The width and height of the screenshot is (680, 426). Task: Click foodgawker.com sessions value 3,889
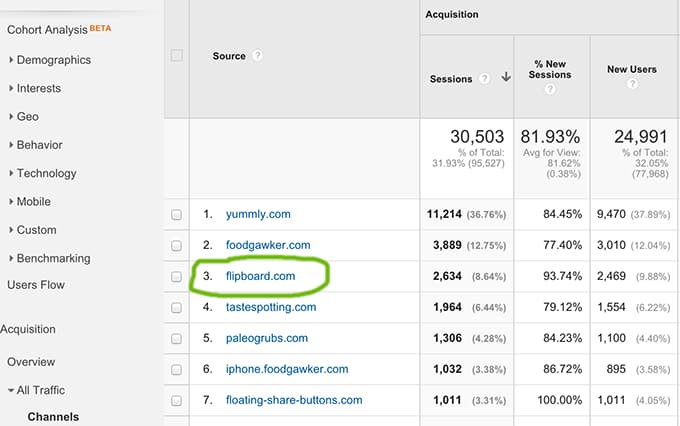pyautogui.click(x=447, y=245)
